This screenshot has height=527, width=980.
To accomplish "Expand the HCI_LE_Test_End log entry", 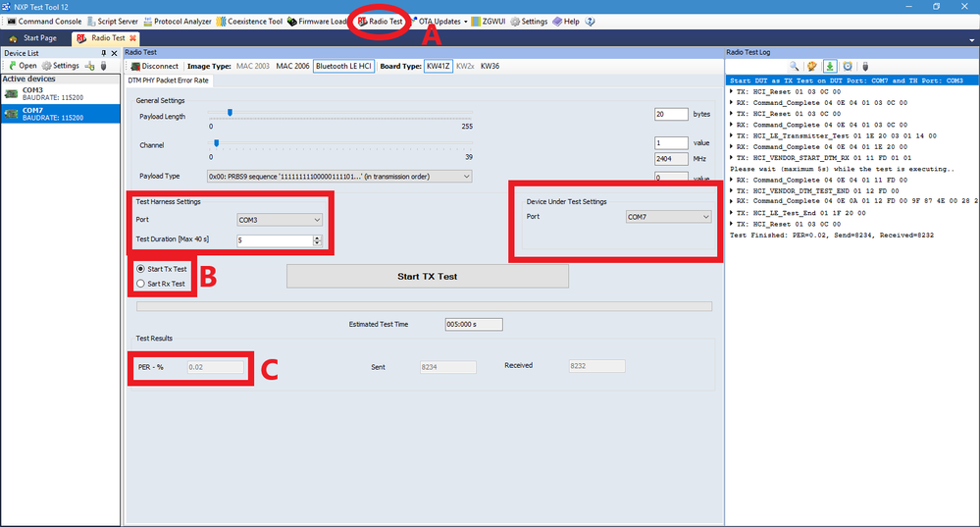I will (732, 213).
